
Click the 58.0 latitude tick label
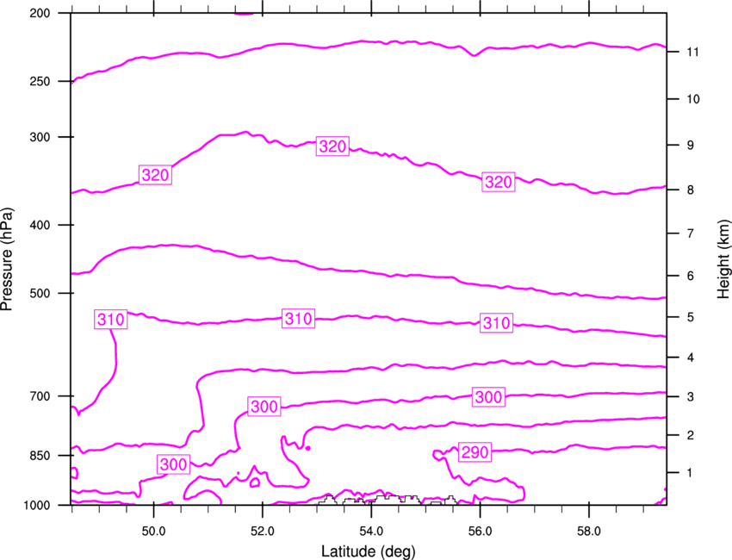[589, 532]
